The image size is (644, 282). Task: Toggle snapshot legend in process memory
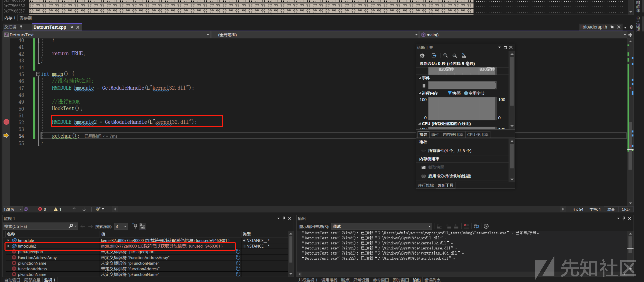(454, 93)
